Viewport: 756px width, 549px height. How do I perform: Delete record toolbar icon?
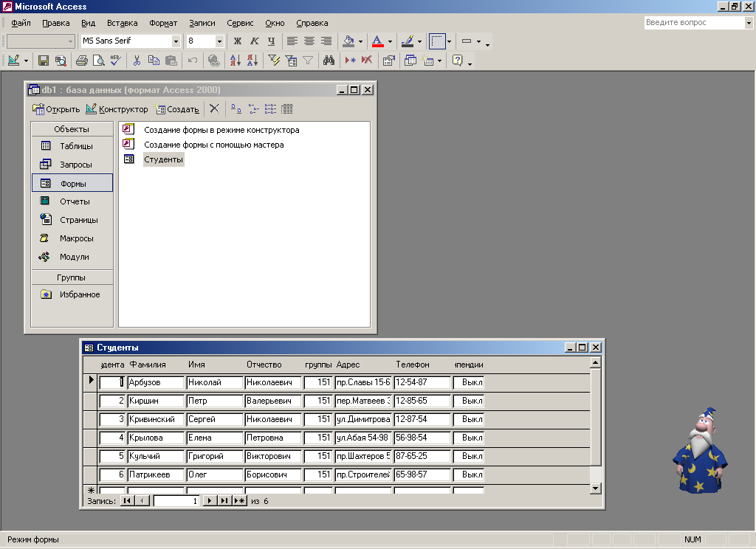(367, 61)
